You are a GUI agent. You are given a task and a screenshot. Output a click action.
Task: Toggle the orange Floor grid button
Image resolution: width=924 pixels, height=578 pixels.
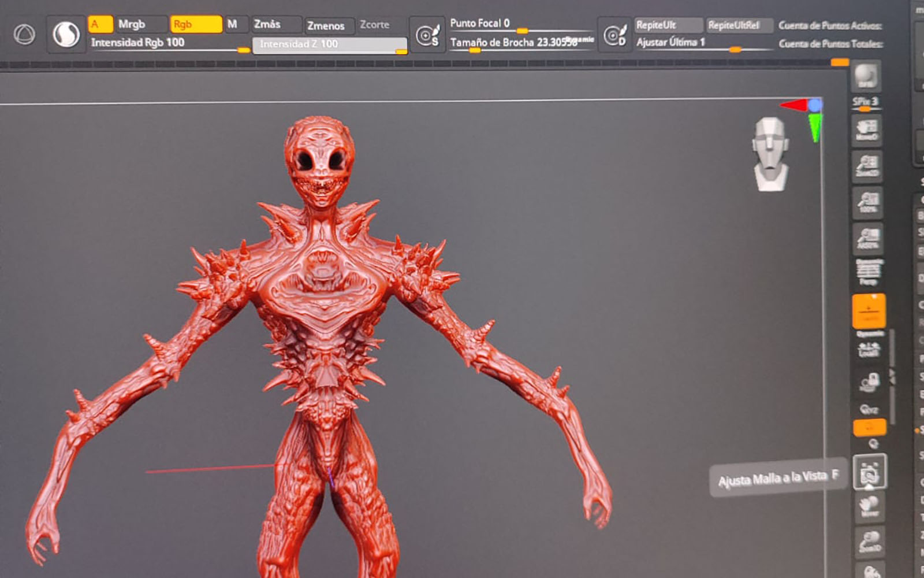(869, 311)
